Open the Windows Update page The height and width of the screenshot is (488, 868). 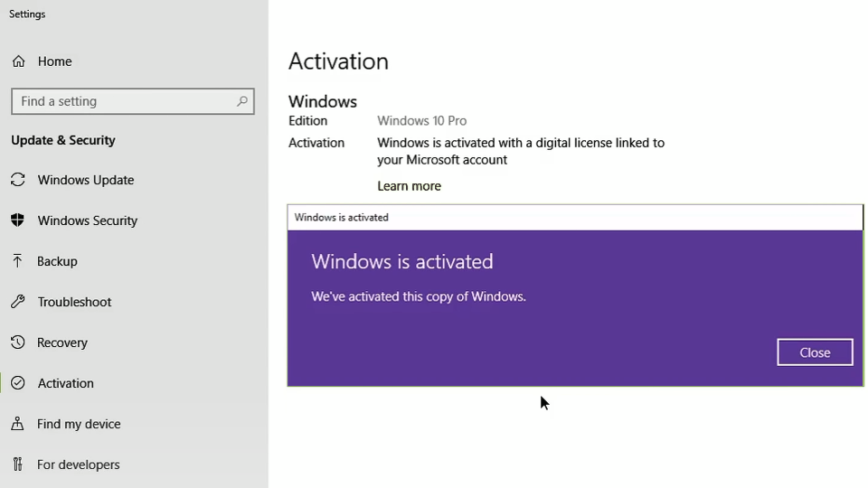(86, 180)
